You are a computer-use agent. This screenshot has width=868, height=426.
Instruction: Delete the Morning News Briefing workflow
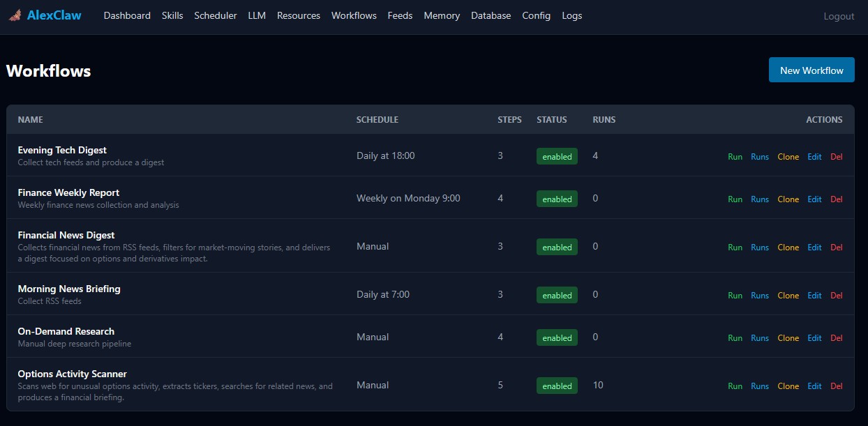[x=837, y=295]
